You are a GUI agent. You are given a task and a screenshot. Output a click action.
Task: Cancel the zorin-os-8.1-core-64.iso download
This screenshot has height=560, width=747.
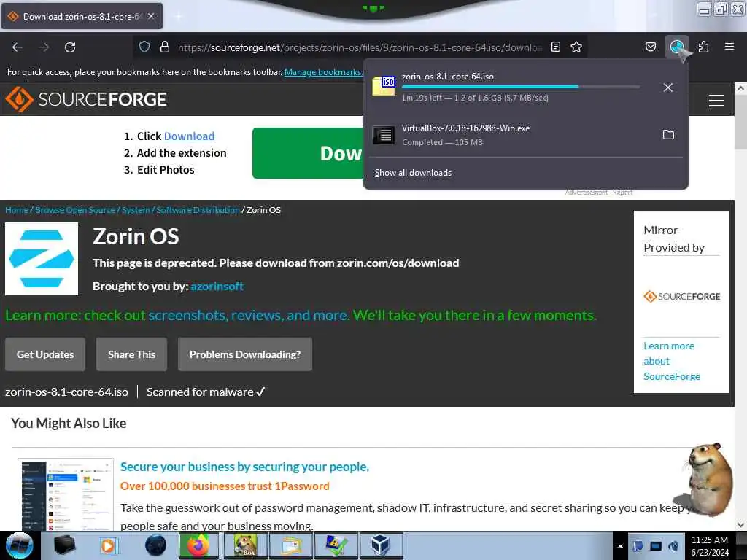668,87
